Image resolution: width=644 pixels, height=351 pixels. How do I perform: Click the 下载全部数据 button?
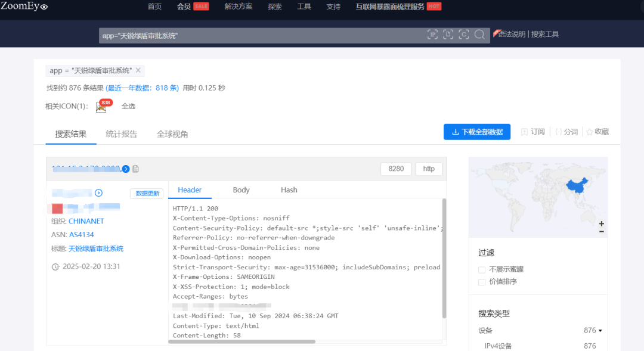point(477,132)
